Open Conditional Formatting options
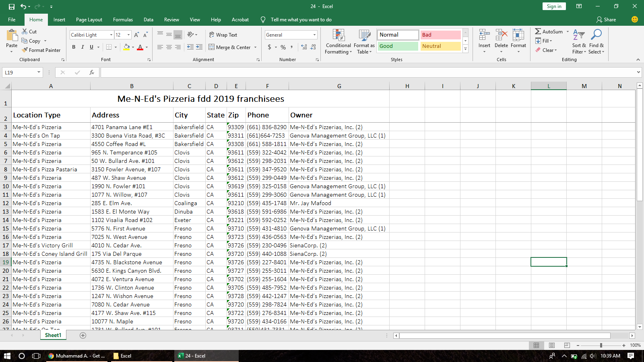 click(x=338, y=41)
